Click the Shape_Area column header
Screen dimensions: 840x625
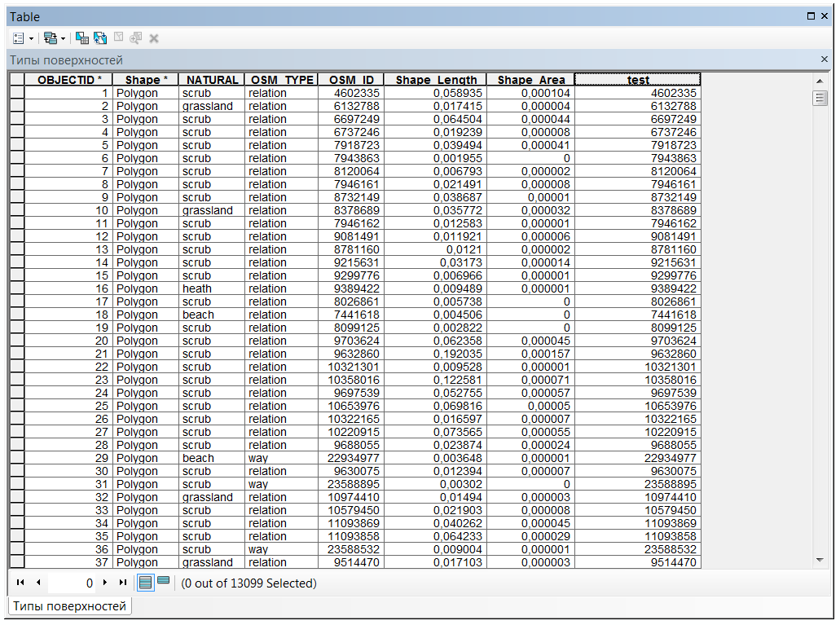pos(530,80)
